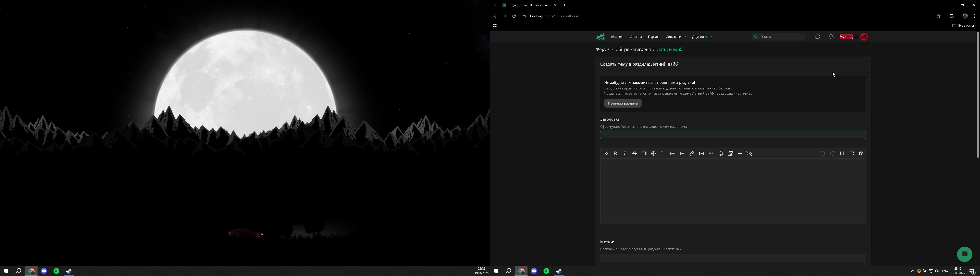
Task: Click the site info icon in address bar
Action: pos(525,16)
